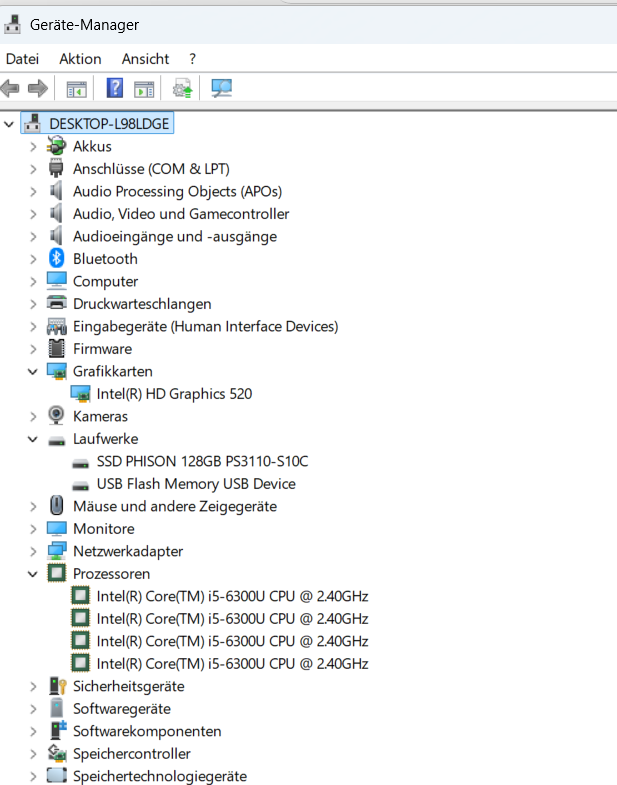Open the Aktion menu
The height and width of the screenshot is (785, 617).
80,59
